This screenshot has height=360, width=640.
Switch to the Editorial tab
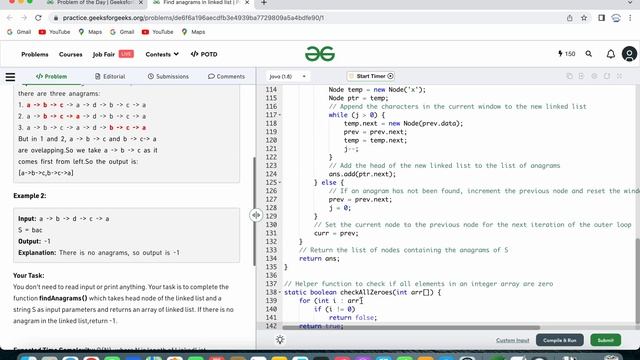110,77
